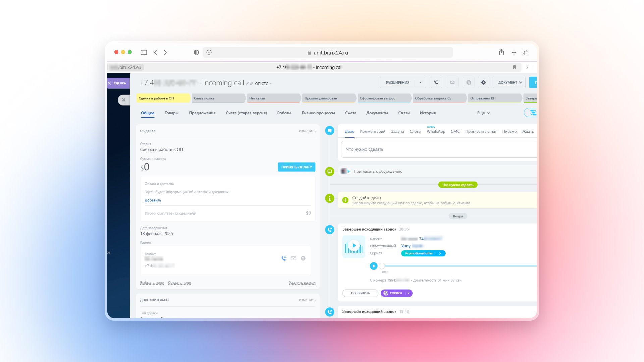Email the contact via envelope icon in client card
This screenshot has height=362, width=644.
[293, 258]
